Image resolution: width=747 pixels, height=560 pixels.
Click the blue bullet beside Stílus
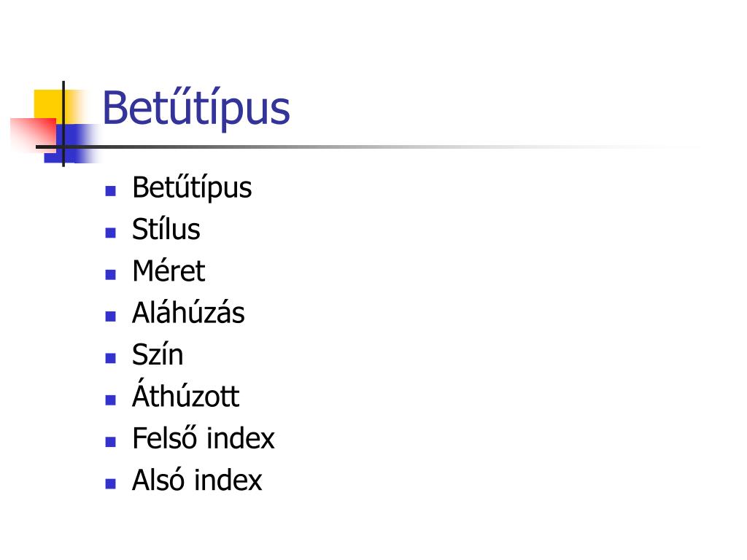(x=111, y=233)
